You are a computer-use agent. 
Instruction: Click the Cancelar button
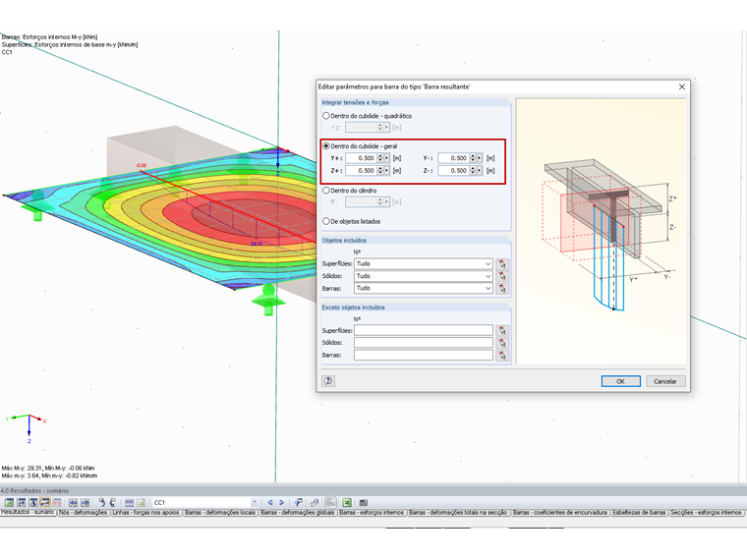tap(665, 381)
